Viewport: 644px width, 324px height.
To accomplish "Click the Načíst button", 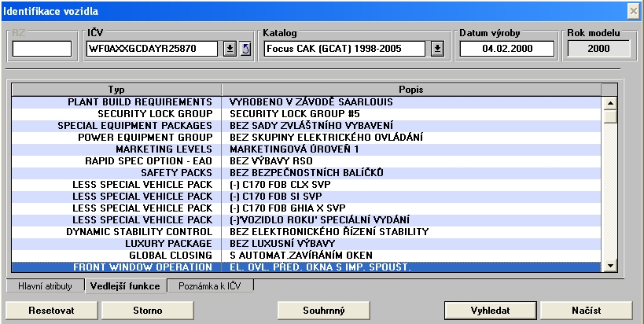I will click(585, 310).
